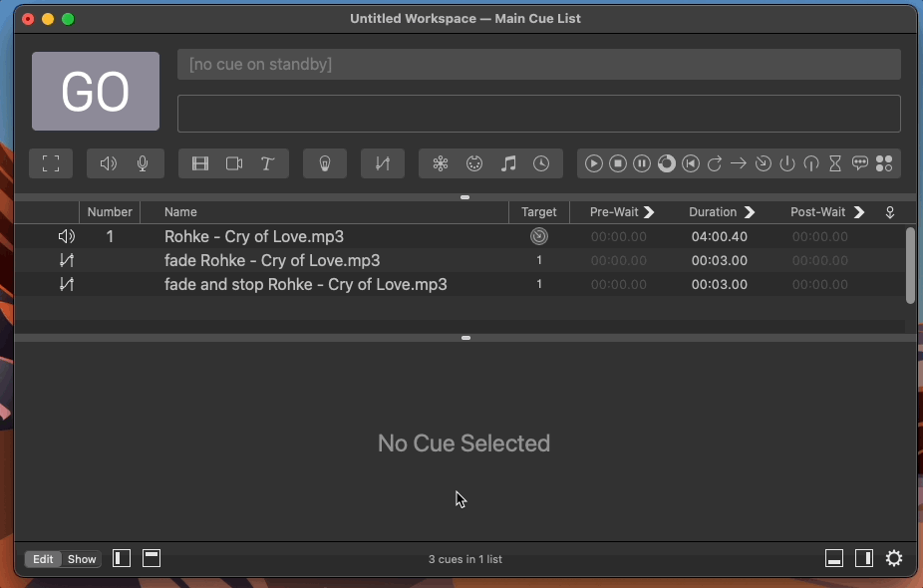Switch to Show mode
This screenshot has height=588, width=923.
(x=81, y=559)
